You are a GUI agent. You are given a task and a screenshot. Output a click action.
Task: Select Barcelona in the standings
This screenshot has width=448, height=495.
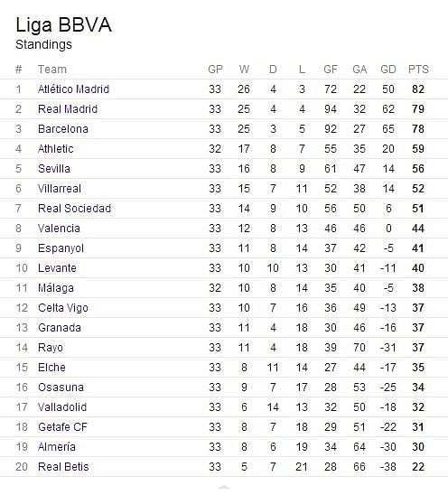[x=63, y=129]
